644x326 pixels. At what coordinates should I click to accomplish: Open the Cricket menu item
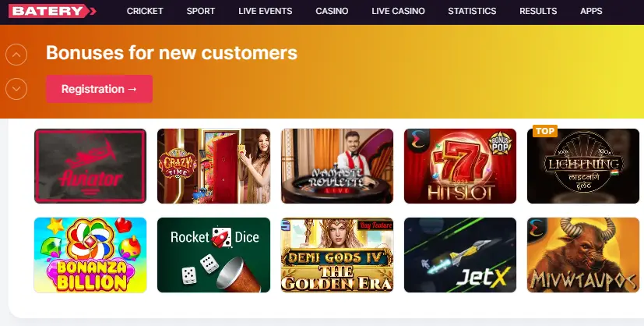tap(145, 11)
